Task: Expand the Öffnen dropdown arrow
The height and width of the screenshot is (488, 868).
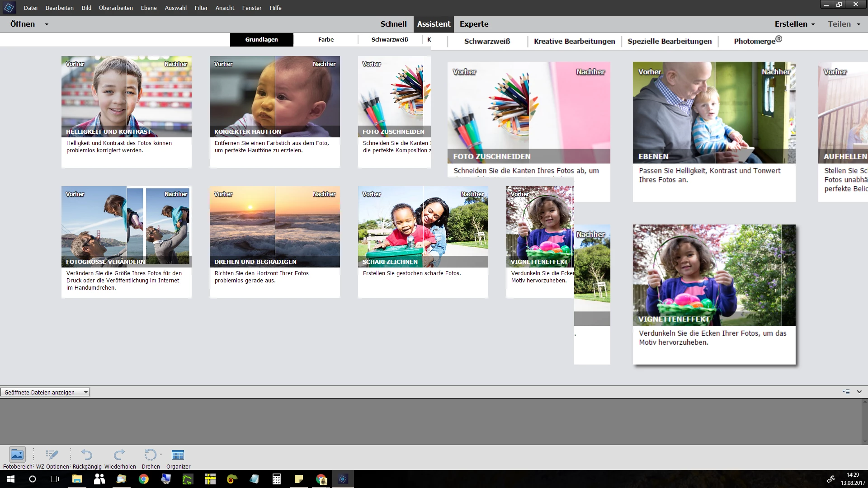Action: click(x=47, y=24)
